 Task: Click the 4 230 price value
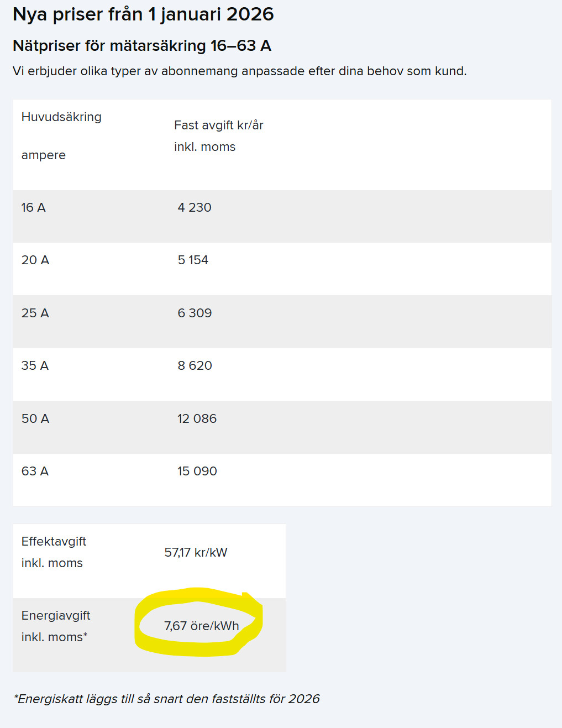point(195,208)
